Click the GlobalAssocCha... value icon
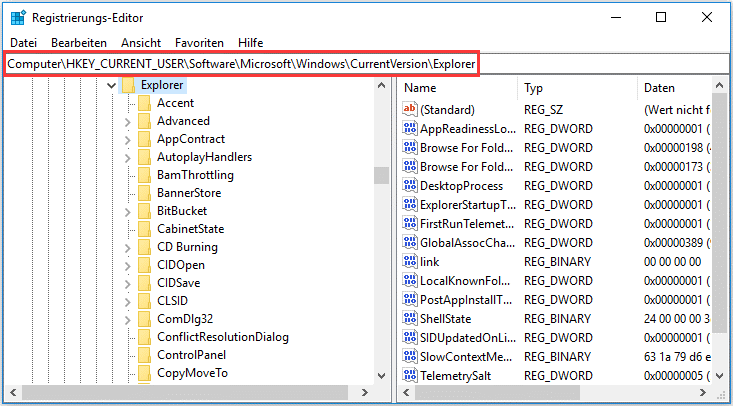This screenshot has width=733, height=406. (410, 242)
